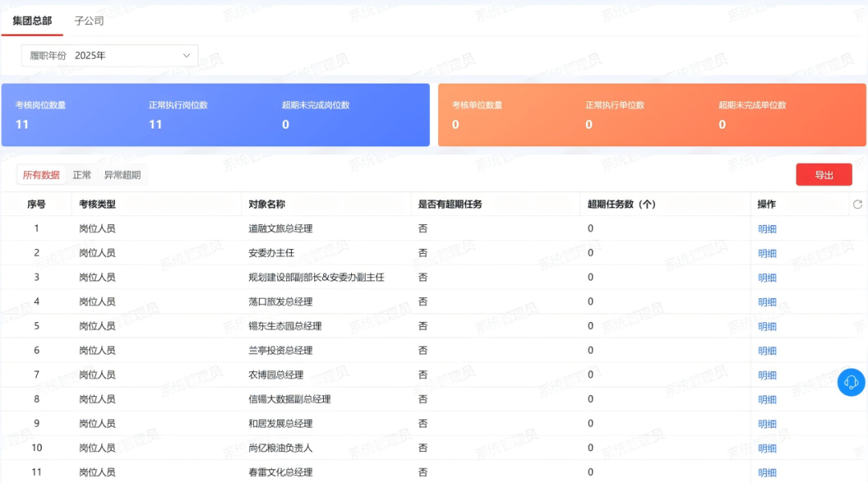Open 明细 for 锡东生态园总经理
Screen dimensions: 868x483
click(767, 326)
